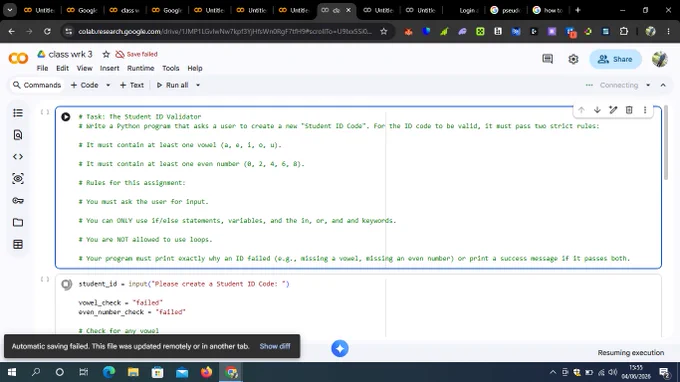This screenshot has height=382, width=680.
Task: Open the Gemini sparkle assistant button
Action: pos(340,348)
